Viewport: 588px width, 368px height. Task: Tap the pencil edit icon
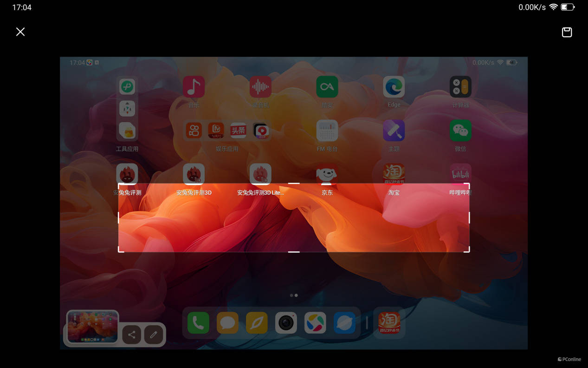pos(154,335)
